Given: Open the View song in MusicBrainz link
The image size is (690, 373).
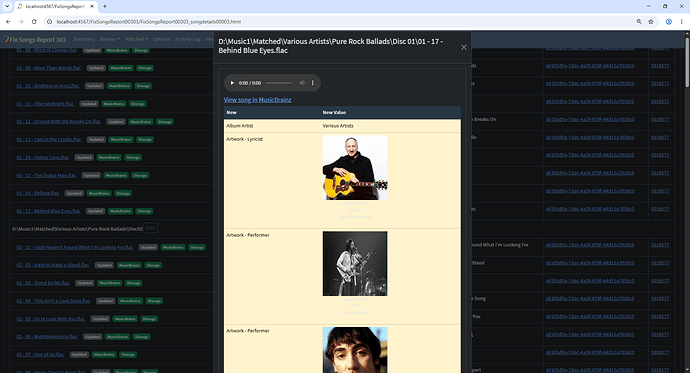Looking at the screenshot, I should click(257, 100).
